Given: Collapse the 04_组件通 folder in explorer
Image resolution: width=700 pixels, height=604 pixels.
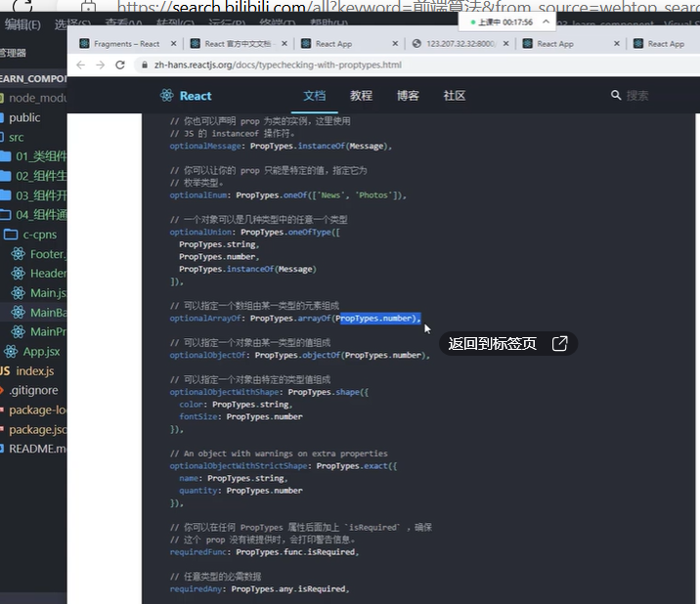Looking at the screenshot, I should coord(33,215).
